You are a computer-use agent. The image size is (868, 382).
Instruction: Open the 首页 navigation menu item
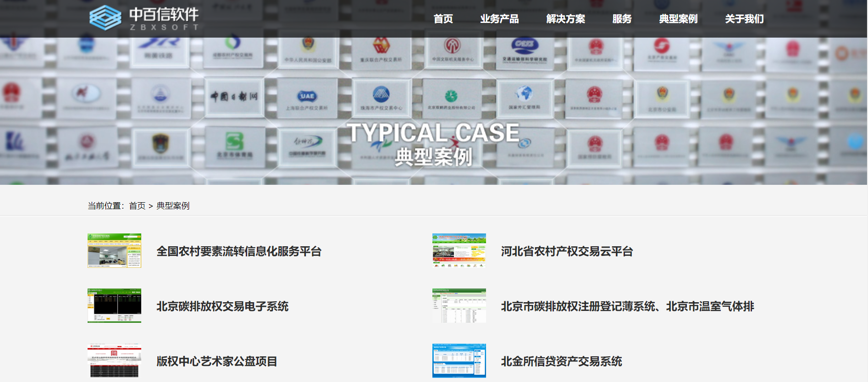point(443,19)
